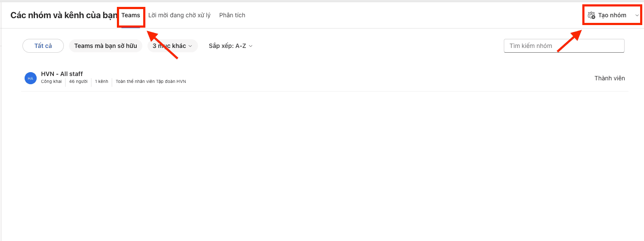Click the Thành viên role label
This screenshot has width=644, height=241.
(609, 78)
